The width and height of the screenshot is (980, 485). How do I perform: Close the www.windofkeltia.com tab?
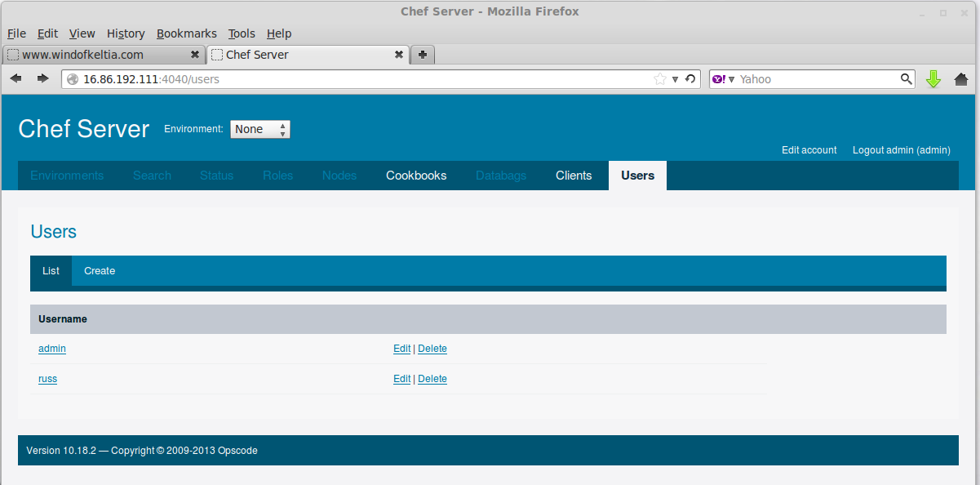click(x=195, y=55)
